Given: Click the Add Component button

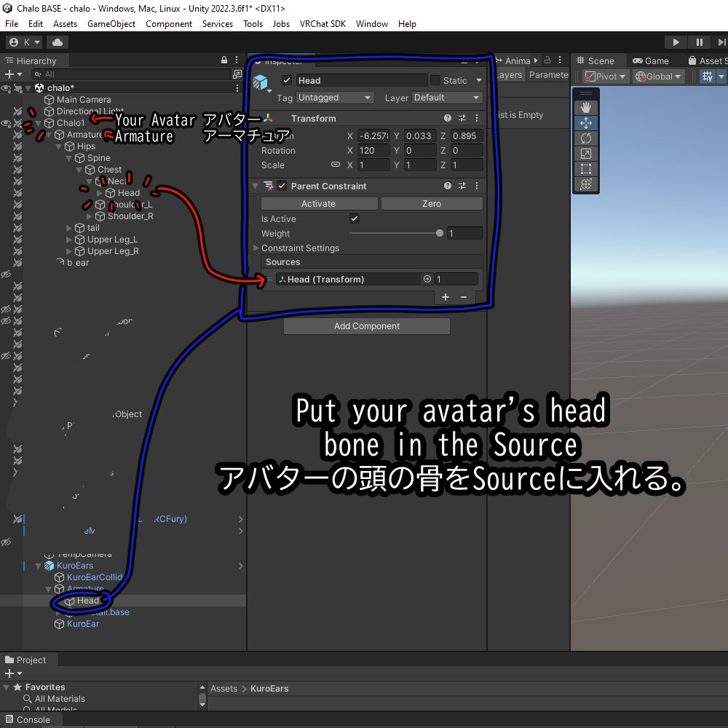Looking at the screenshot, I should point(367,326).
